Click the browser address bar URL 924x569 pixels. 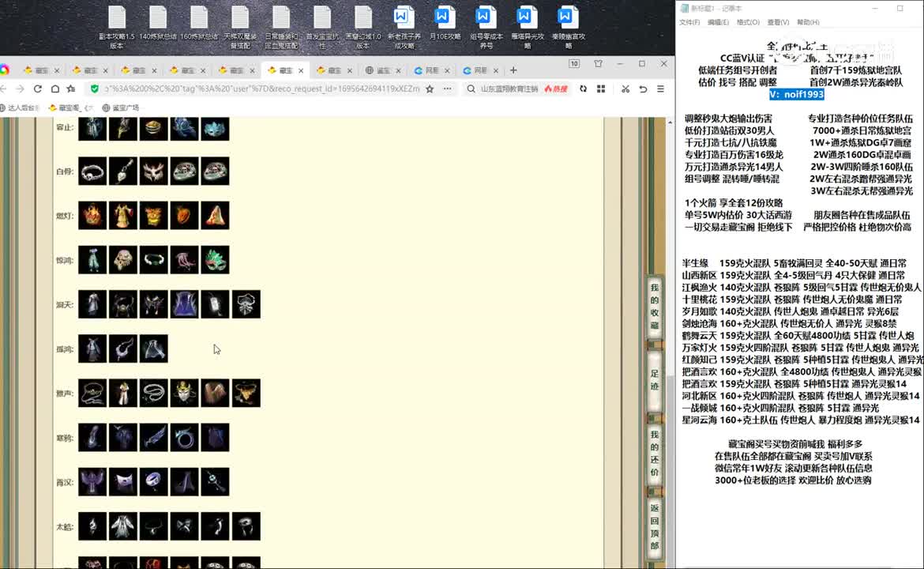[261, 89]
